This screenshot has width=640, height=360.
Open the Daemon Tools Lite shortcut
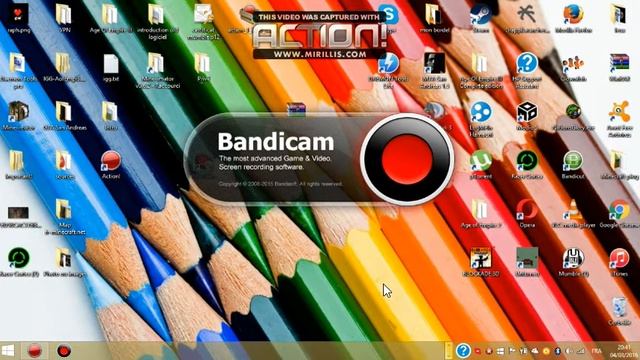pos(388,70)
